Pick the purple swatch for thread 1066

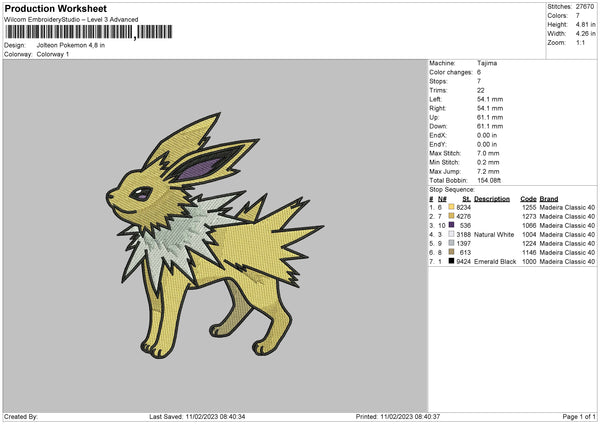(451, 225)
